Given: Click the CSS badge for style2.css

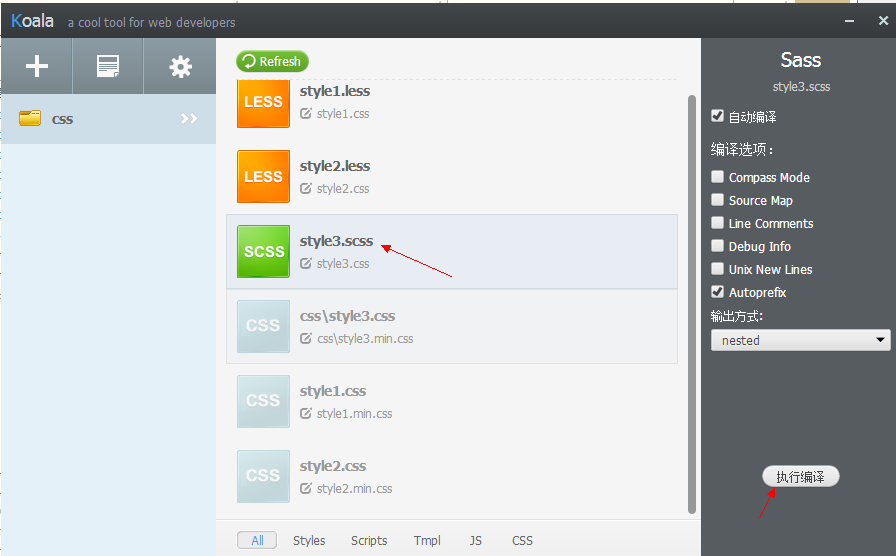Looking at the screenshot, I should (263, 477).
